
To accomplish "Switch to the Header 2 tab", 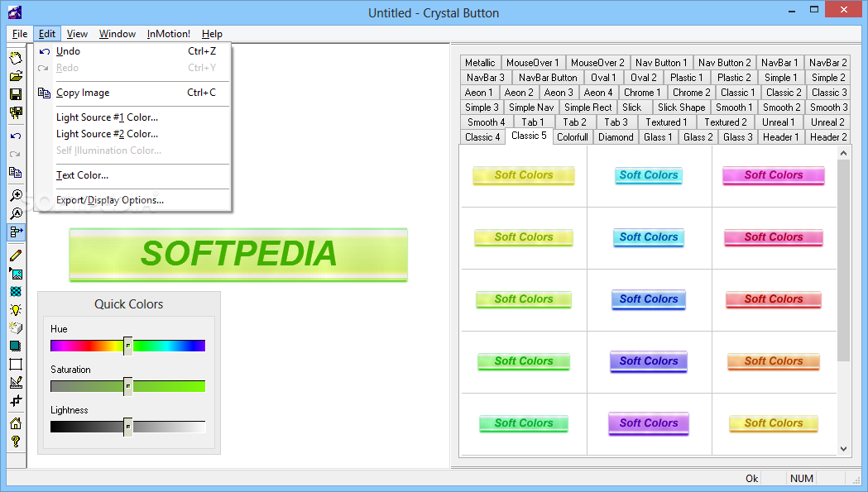I will pyautogui.click(x=828, y=137).
